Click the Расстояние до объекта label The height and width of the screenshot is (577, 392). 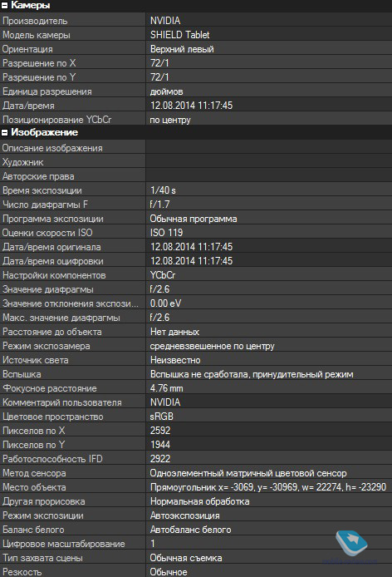point(51,332)
